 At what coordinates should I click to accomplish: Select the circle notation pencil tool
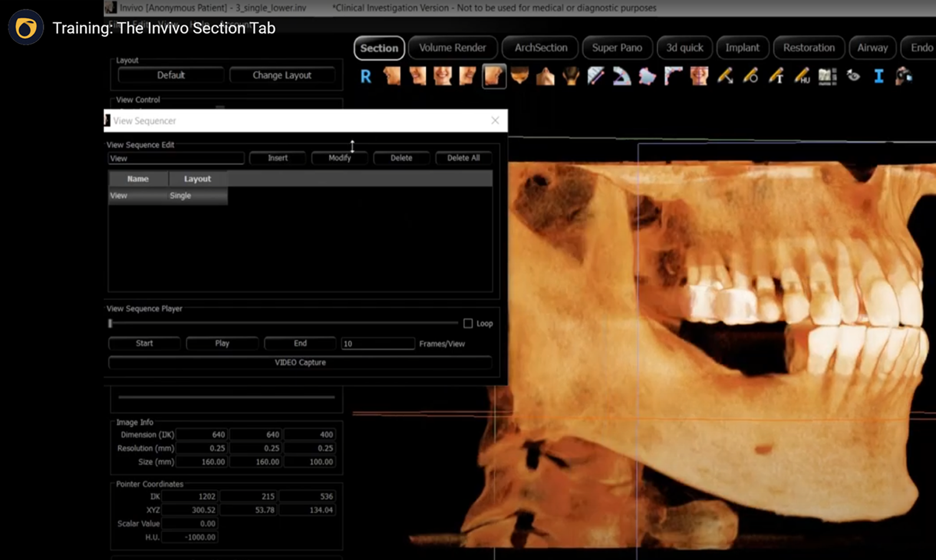tap(750, 76)
